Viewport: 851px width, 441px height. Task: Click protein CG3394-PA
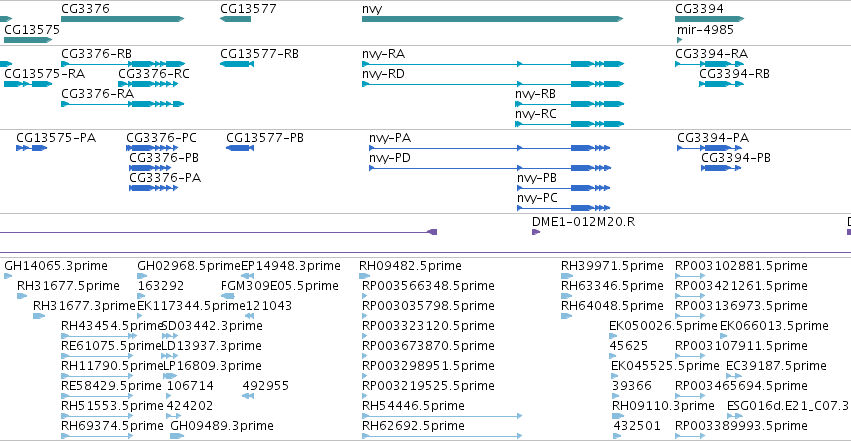coord(709,148)
